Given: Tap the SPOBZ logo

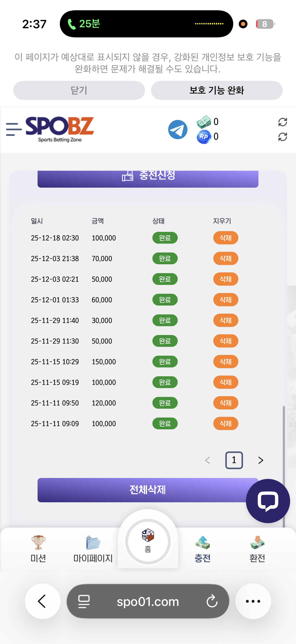Looking at the screenshot, I should [60, 129].
